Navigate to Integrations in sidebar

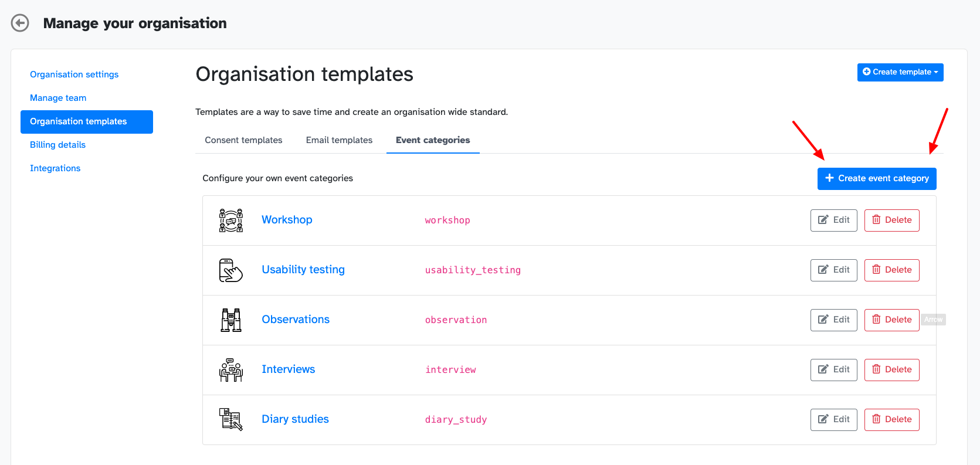click(x=55, y=168)
